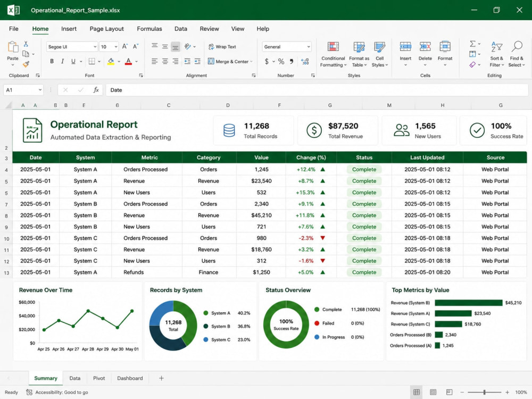Click the Format Painter brush icon
The width and height of the screenshot is (532, 399).
26,64
